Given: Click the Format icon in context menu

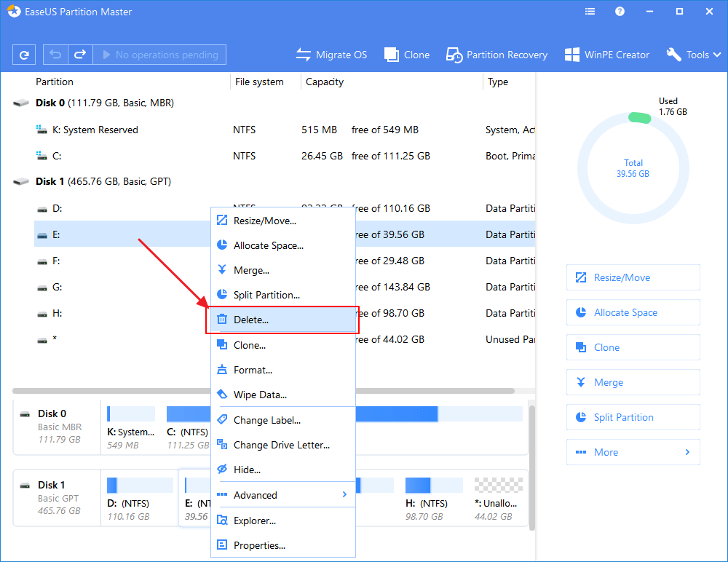Looking at the screenshot, I should 222,370.
